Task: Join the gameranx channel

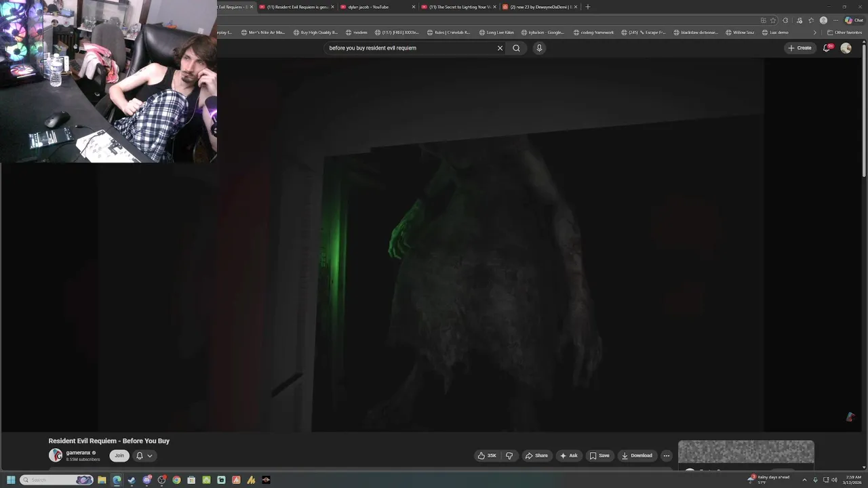Action: tap(119, 455)
